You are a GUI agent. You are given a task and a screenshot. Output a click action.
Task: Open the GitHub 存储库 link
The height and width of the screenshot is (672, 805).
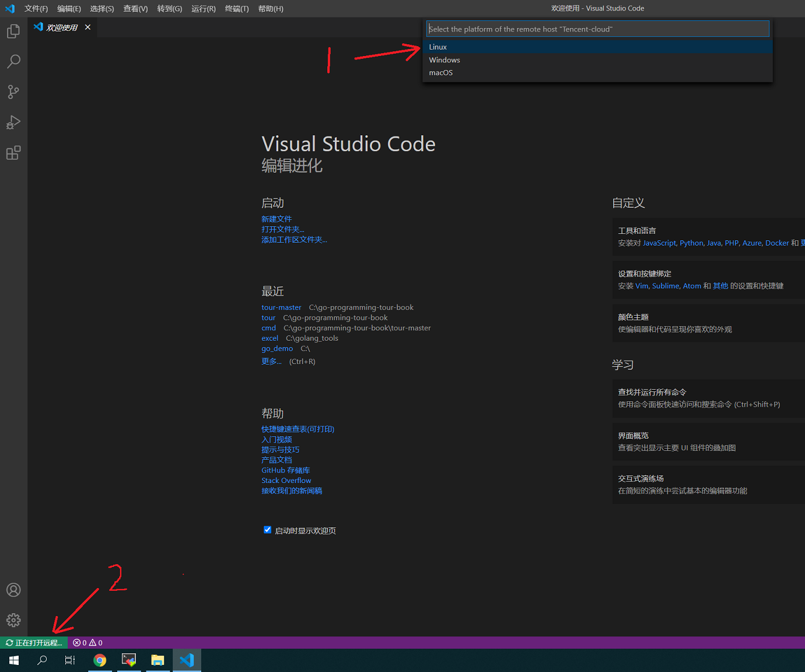tap(286, 470)
